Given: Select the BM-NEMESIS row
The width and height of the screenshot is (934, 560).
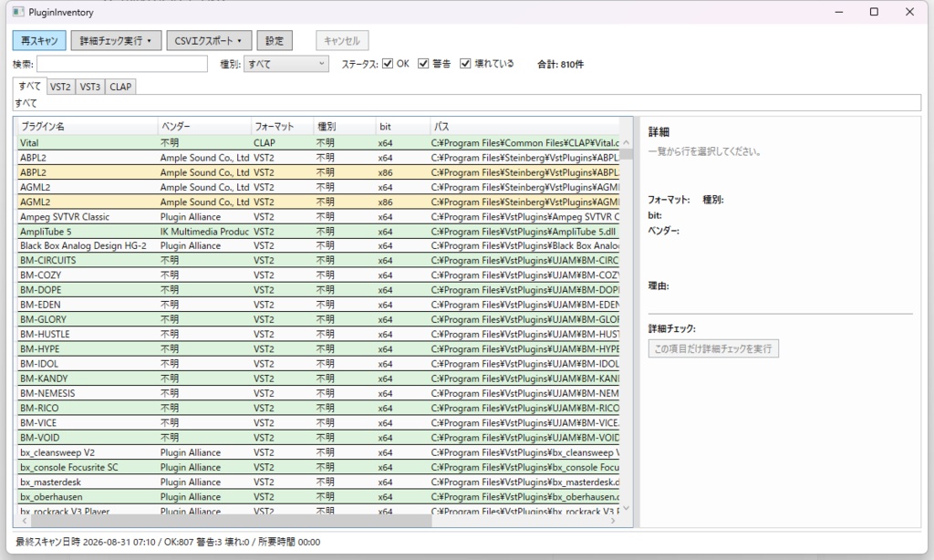Looking at the screenshot, I should pyautogui.click(x=318, y=393).
